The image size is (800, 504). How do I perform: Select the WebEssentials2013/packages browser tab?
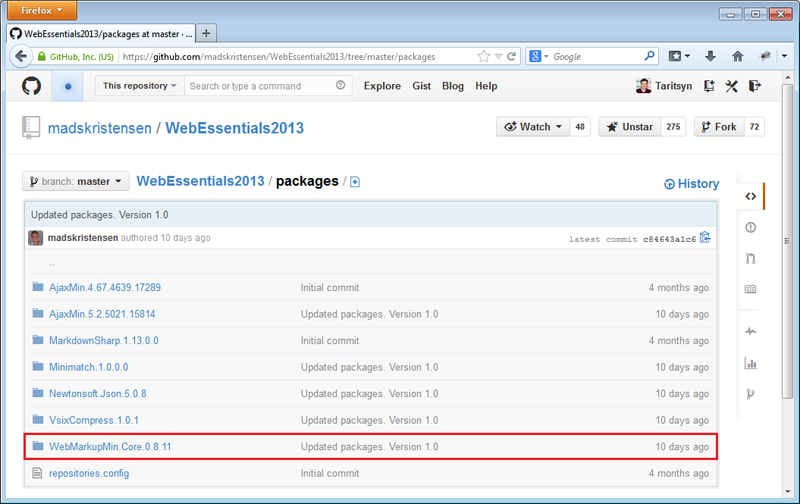coord(102,34)
